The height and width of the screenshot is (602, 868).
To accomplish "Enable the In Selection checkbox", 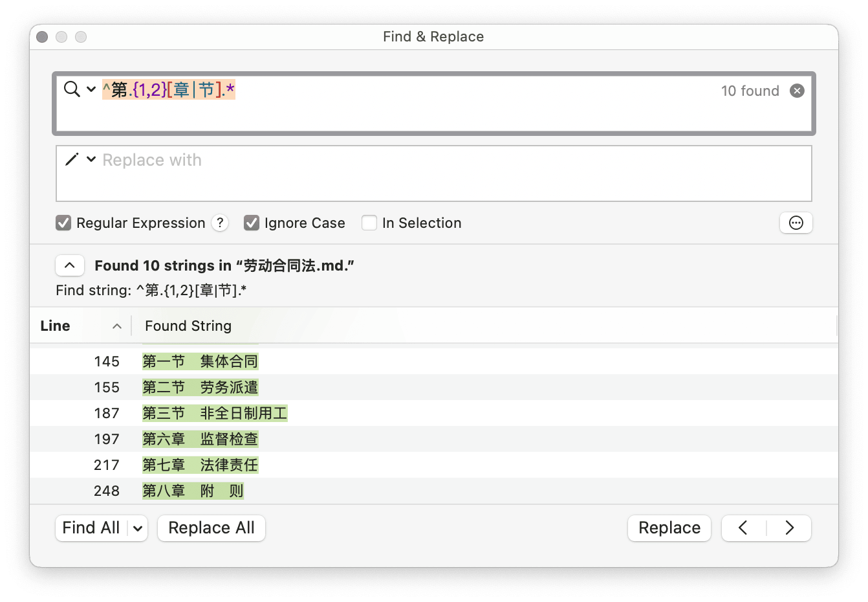I will [369, 223].
